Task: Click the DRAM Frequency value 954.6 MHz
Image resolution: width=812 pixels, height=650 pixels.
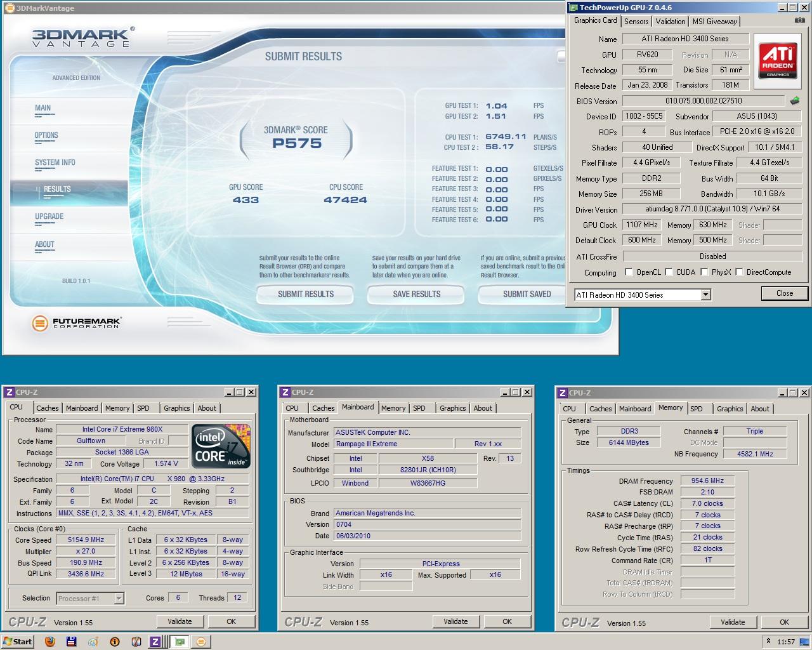Action: coord(707,481)
